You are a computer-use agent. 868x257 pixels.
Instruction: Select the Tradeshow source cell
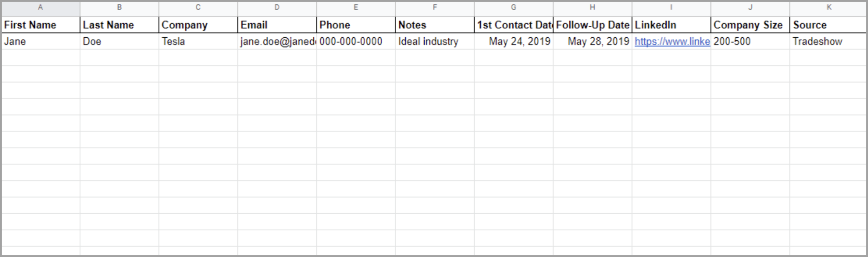pos(829,42)
